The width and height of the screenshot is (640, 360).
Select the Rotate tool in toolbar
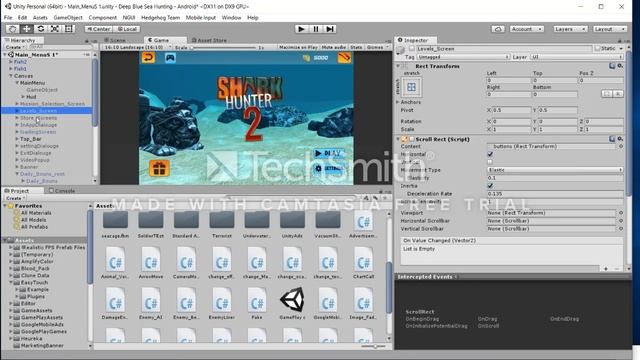(41, 29)
